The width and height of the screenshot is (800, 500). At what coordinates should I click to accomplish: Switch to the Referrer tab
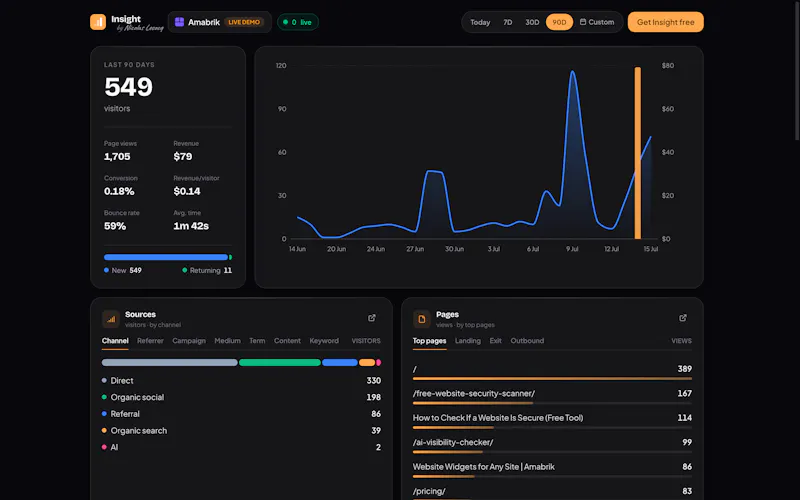click(150, 341)
